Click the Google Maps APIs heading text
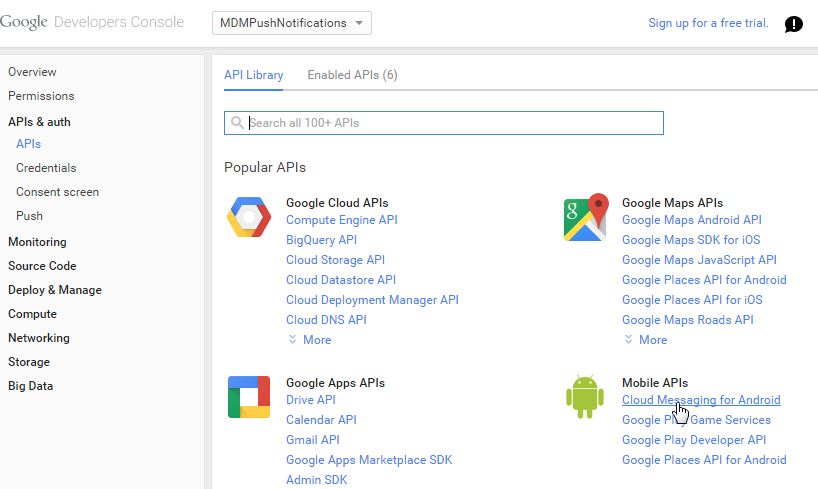 (x=672, y=203)
